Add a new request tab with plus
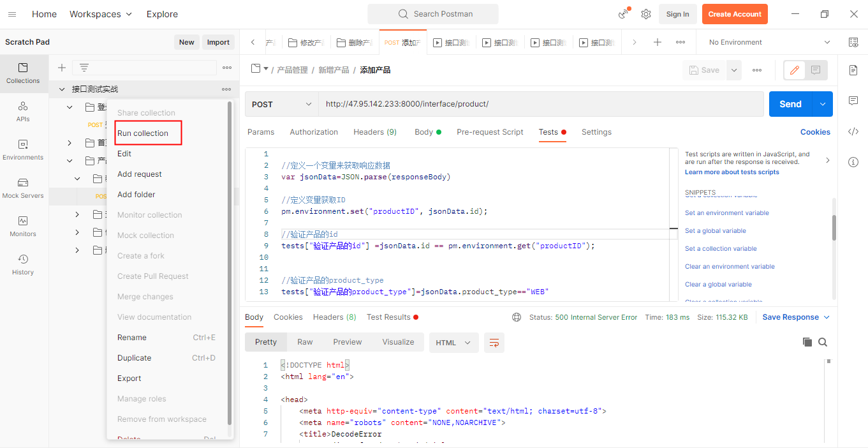868x448 pixels. (658, 42)
